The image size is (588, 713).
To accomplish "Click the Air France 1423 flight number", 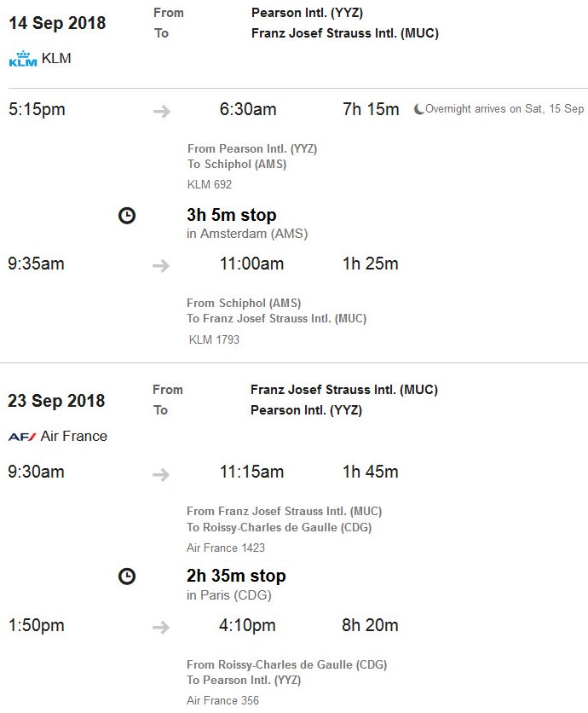I will coord(226,548).
